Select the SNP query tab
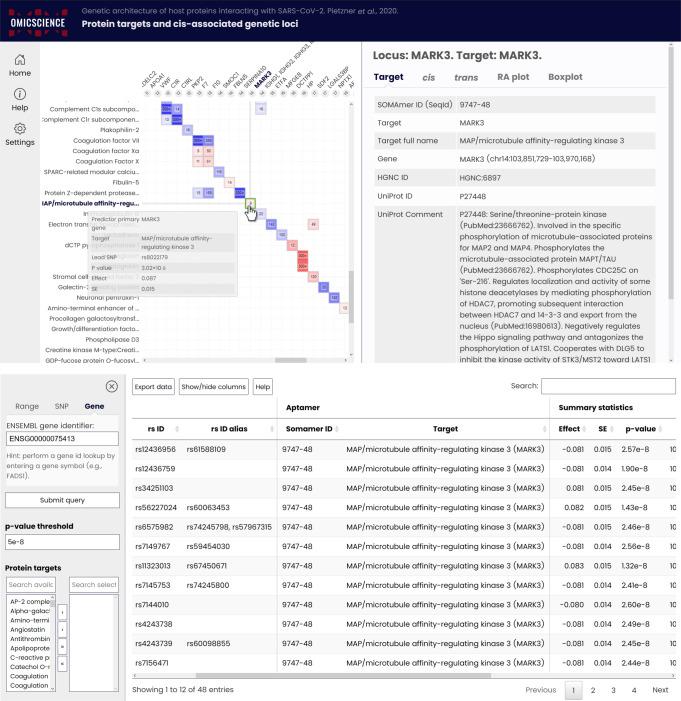The height and width of the screenshot is (701, 681). (62, 406)
